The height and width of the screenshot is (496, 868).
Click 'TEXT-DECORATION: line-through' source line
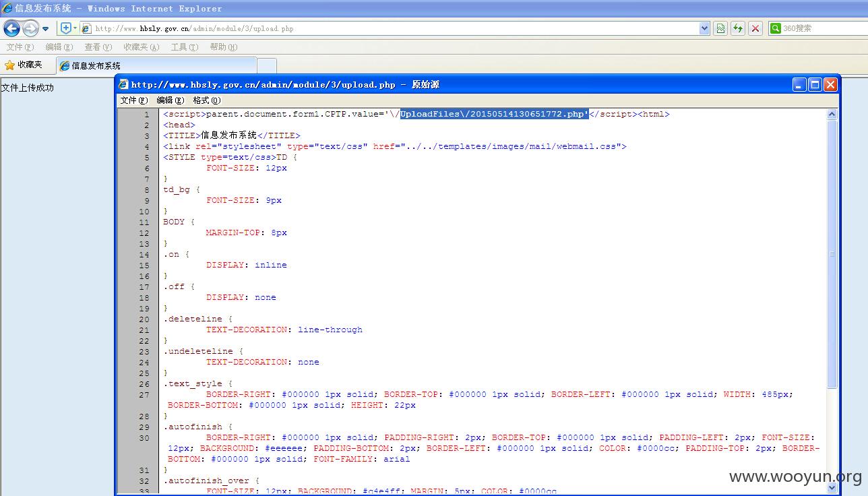(x=284, y=330)
